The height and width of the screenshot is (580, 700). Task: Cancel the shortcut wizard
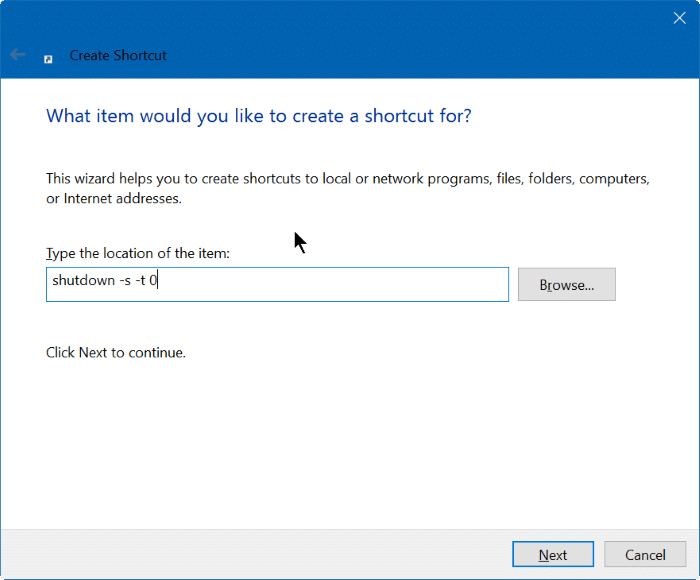tap(645, 554)
